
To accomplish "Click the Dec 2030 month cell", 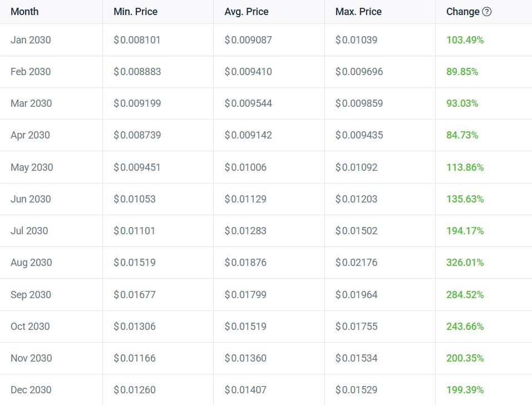I will pyautogui.click(x=31, y=390).
